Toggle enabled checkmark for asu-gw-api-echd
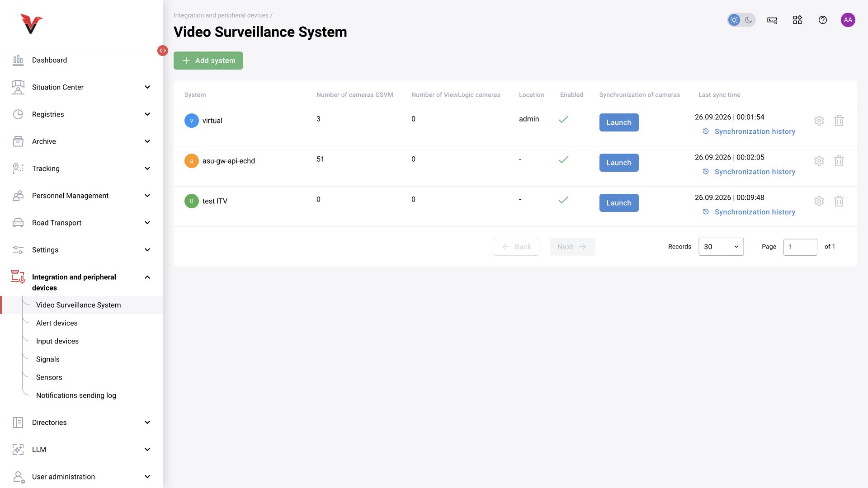The width and height of the screenshot is (868, 488). [563, 160]
